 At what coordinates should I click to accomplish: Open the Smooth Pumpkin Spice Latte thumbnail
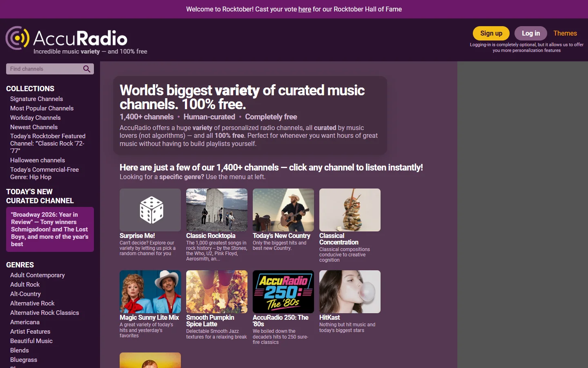tap(217, 292)
